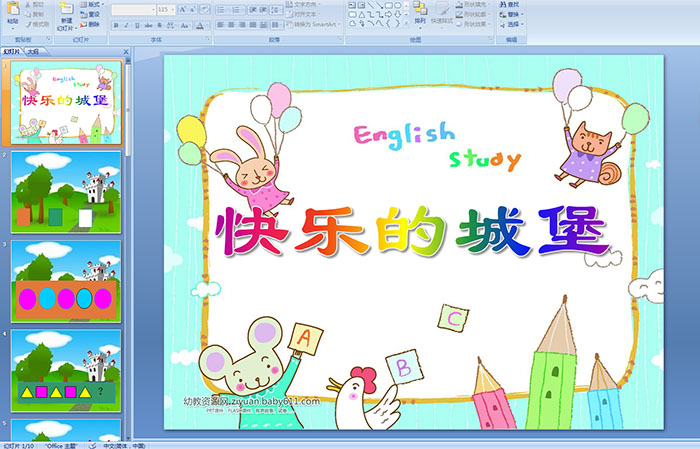Open the Font group dialog launcher
The image size is (700, 449).
(208, 39)
